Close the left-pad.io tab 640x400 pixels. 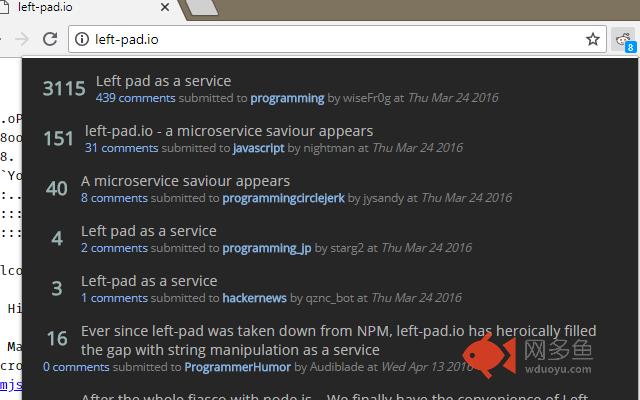click(165, 7)
